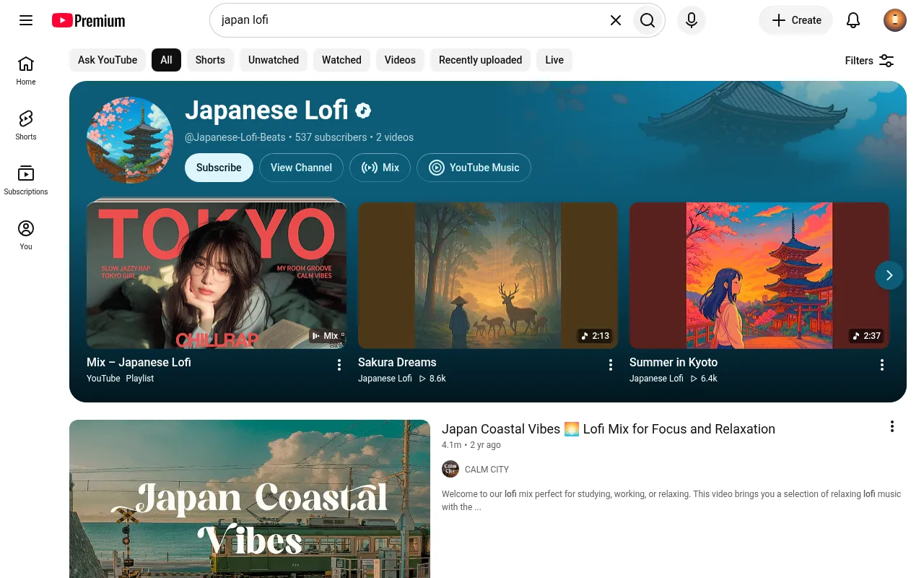This screenshot has width=924, height=578.
Task: Start voice search with the microphone
Action: pos(692,20)
